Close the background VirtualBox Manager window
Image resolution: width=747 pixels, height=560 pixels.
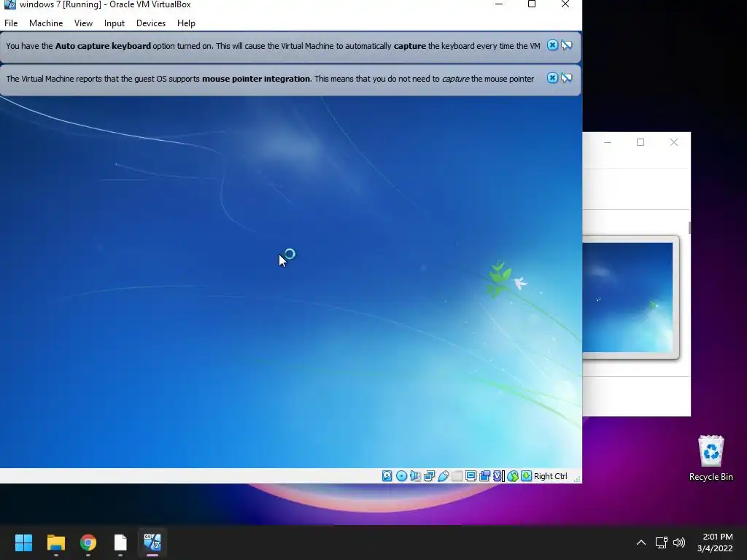point(673,142)
